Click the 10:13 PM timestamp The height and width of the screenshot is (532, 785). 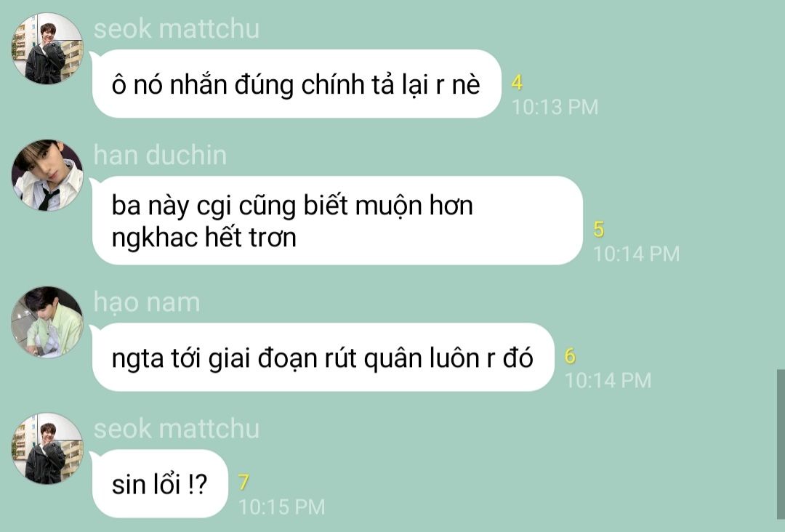coord(555,107)
